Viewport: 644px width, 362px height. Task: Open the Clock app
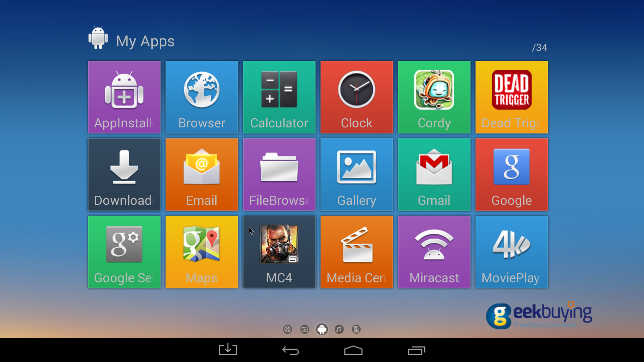tap(357, 97)
